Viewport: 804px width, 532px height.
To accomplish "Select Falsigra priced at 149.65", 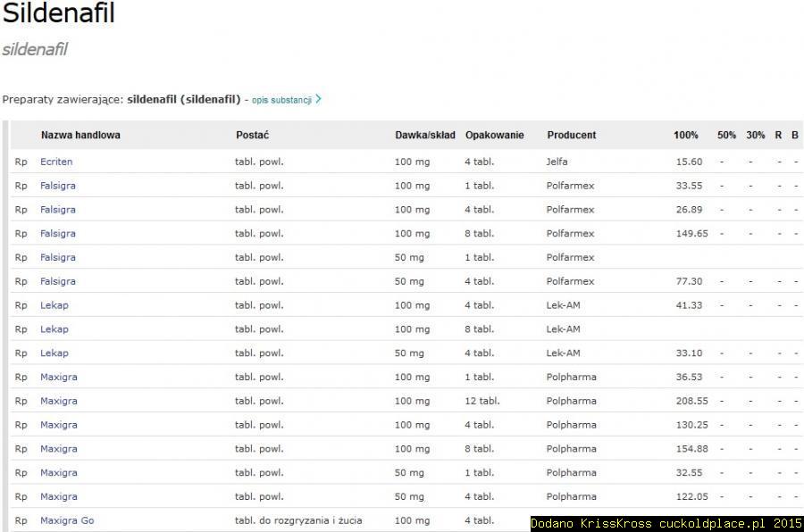I will (x=58, y=234).
